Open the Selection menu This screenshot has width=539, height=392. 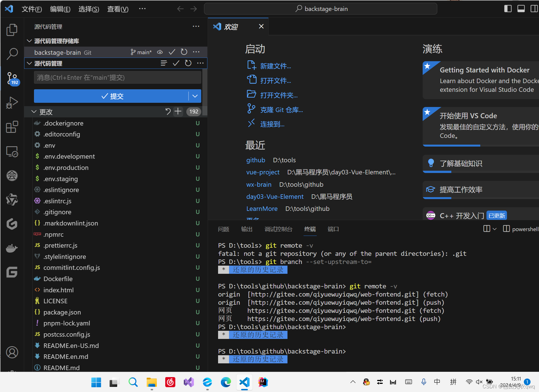pos(89,9)
